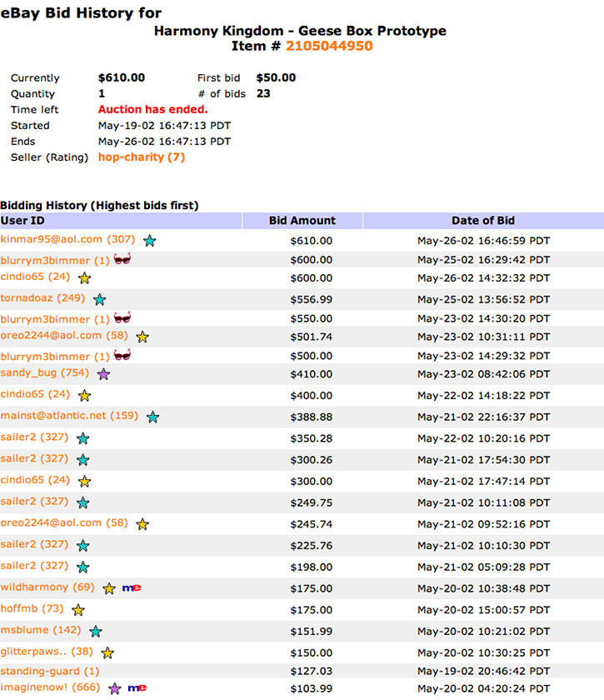
Task: Select date May-26-02 16:46:59 PDT
Action: point(483,241)
